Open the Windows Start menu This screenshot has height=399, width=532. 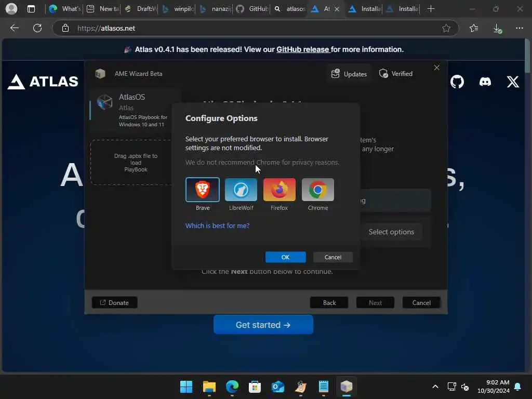point(186,387)
